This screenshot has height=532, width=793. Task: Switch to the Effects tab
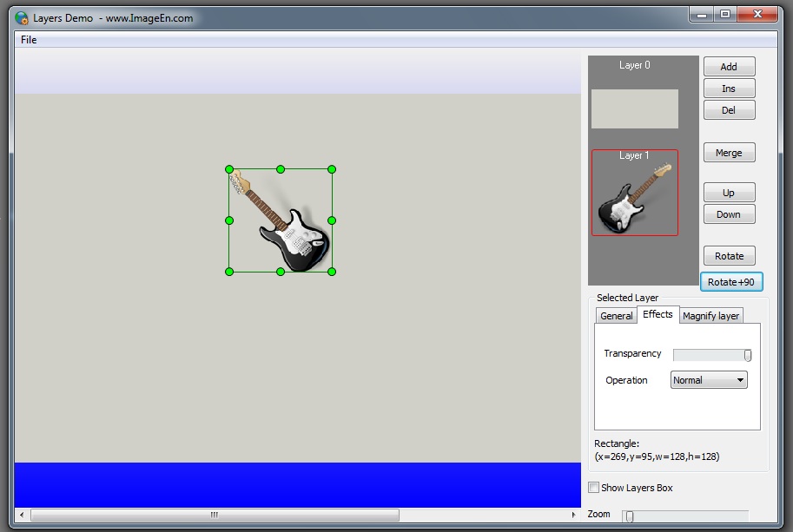(658, 314)
